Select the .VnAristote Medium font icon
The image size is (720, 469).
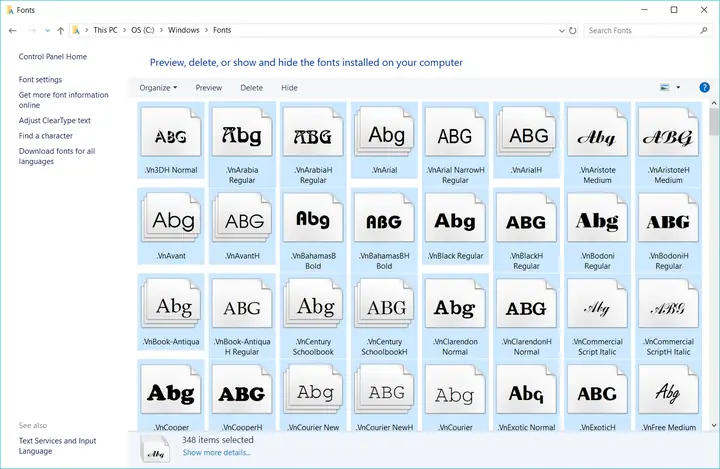(x=597, y=132)
